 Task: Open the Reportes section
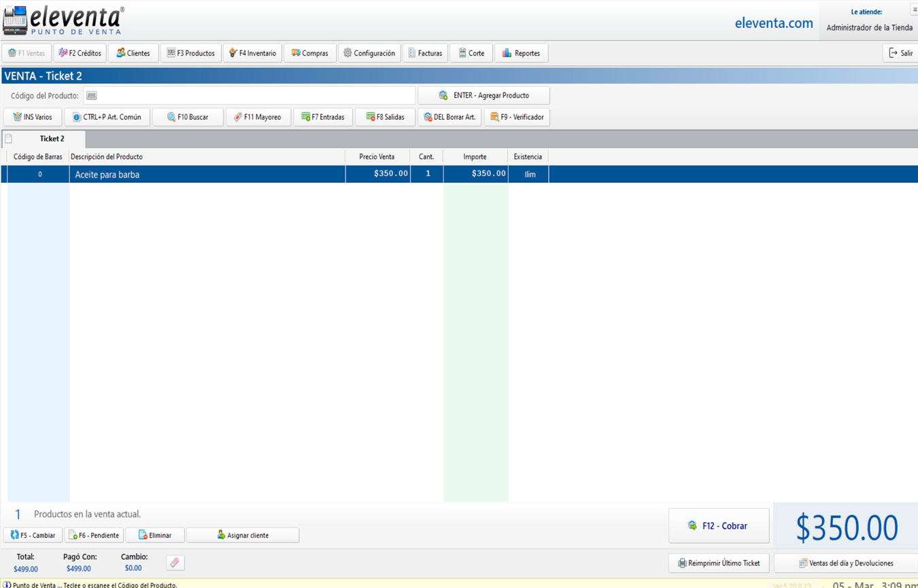coord(521,53)
